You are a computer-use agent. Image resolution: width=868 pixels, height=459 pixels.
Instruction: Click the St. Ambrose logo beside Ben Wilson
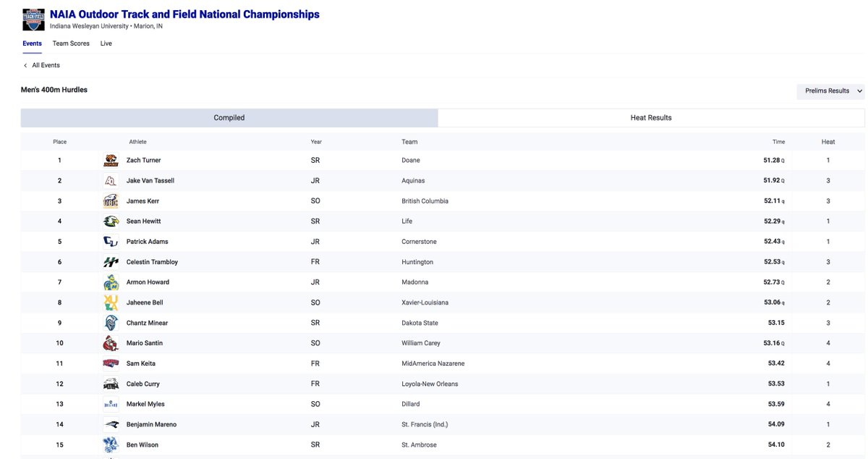click(x=111, y=445)
